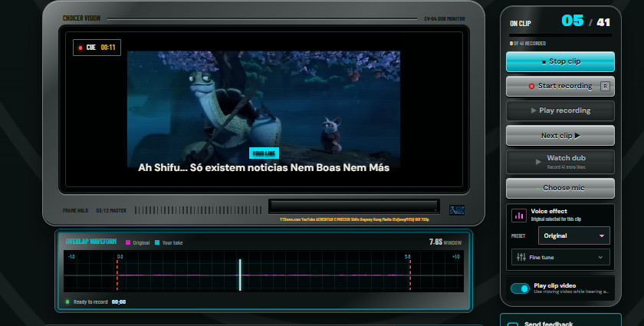The width and height of the screenshot is (644, 326).
Task: Click the Ready to record status text
Action: click(x=90, y=301)
